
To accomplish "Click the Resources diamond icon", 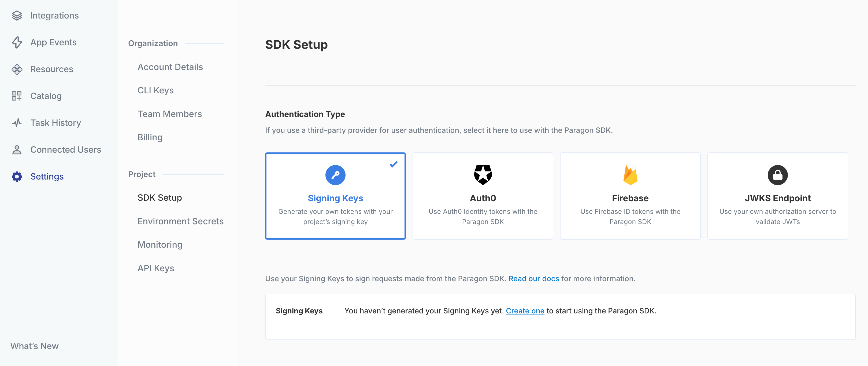I will [x=17, y=69].
